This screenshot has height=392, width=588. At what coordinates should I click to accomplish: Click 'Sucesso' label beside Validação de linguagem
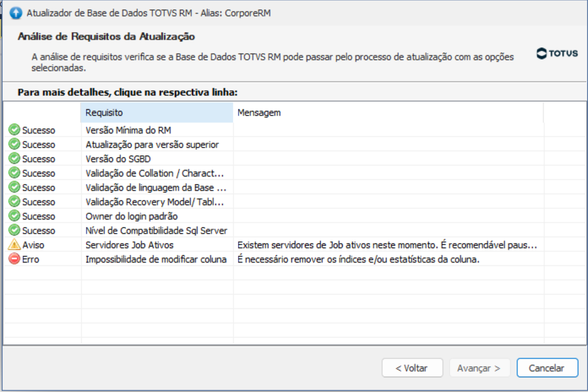click(x=39, y=187)
